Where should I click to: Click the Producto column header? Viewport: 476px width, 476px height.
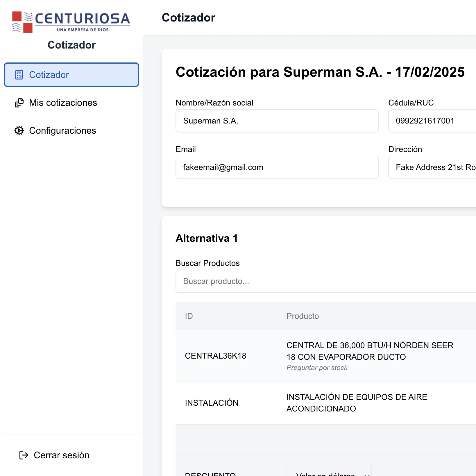(x=303, y=316)
